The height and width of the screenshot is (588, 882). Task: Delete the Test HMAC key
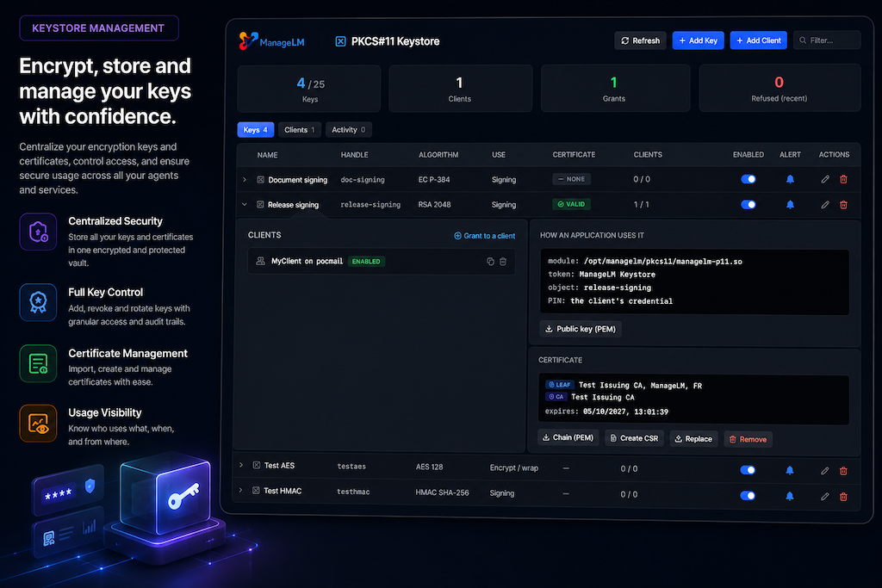click(x=843, y=497)
